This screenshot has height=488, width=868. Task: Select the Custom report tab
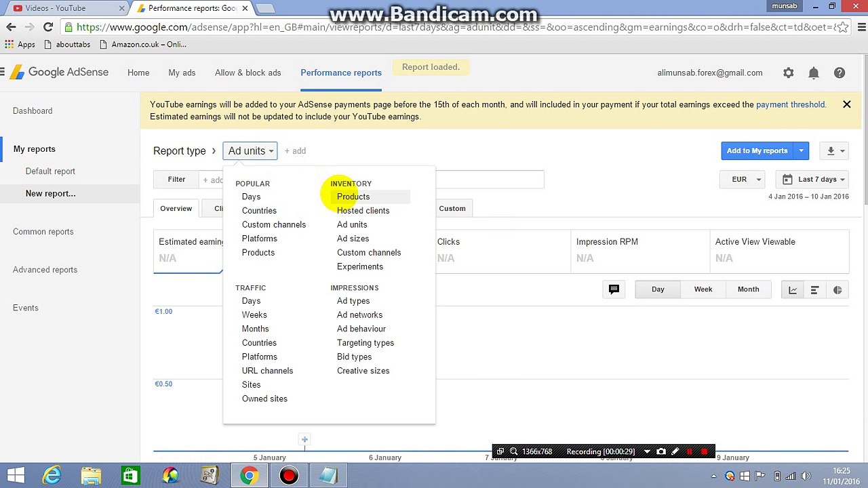click(x=452, y=209)
